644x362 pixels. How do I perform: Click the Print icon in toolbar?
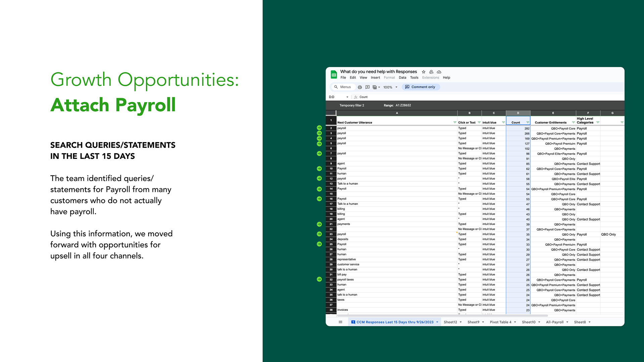360,87
